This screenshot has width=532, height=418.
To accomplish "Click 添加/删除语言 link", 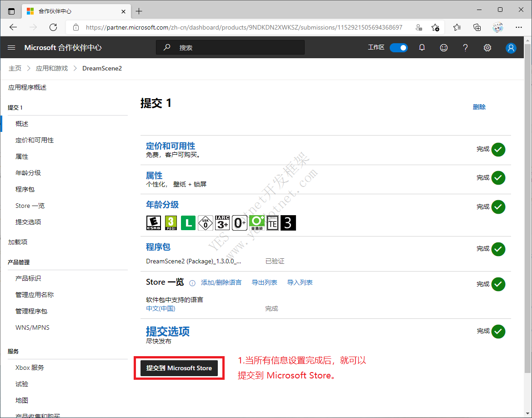I will point(221,282).
